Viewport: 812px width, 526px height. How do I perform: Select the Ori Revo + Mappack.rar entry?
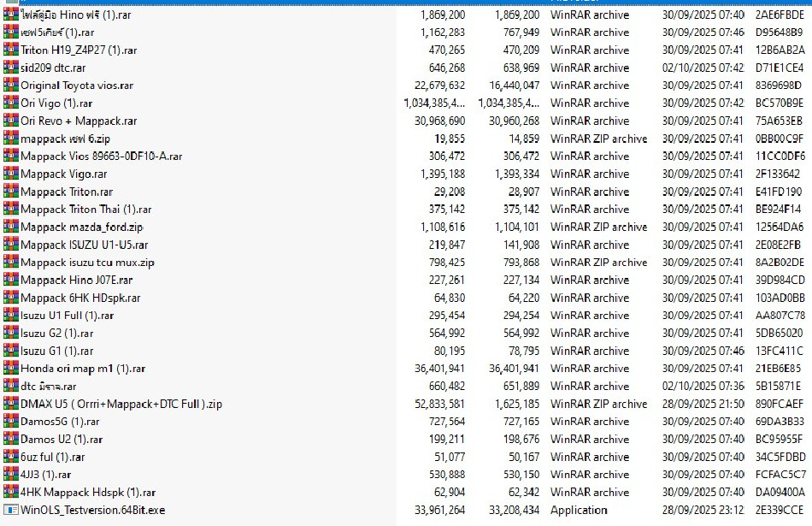79,121
